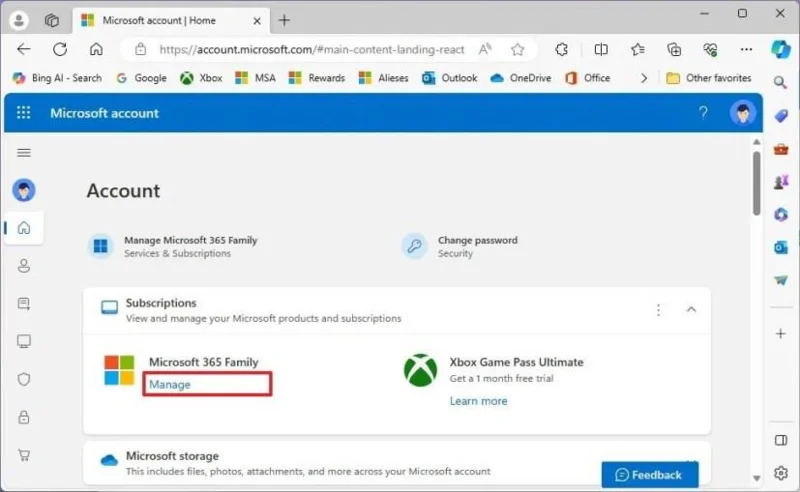Refresh the current page
This screenshot has height=492, width=800.
coord(60,50)
